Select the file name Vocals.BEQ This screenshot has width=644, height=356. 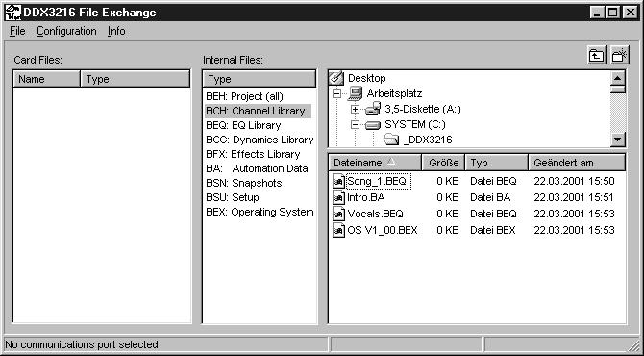(x=376, y=214)
